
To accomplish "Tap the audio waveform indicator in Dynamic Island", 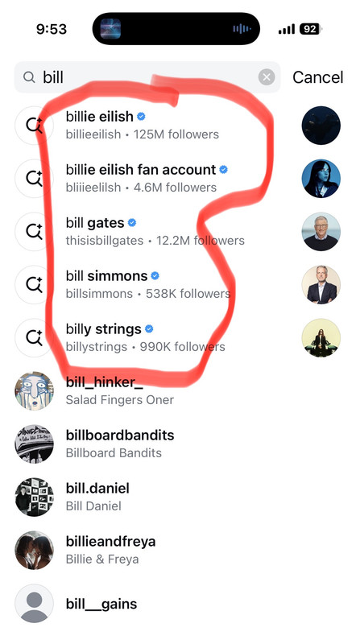I will click(x=242, y=29).
